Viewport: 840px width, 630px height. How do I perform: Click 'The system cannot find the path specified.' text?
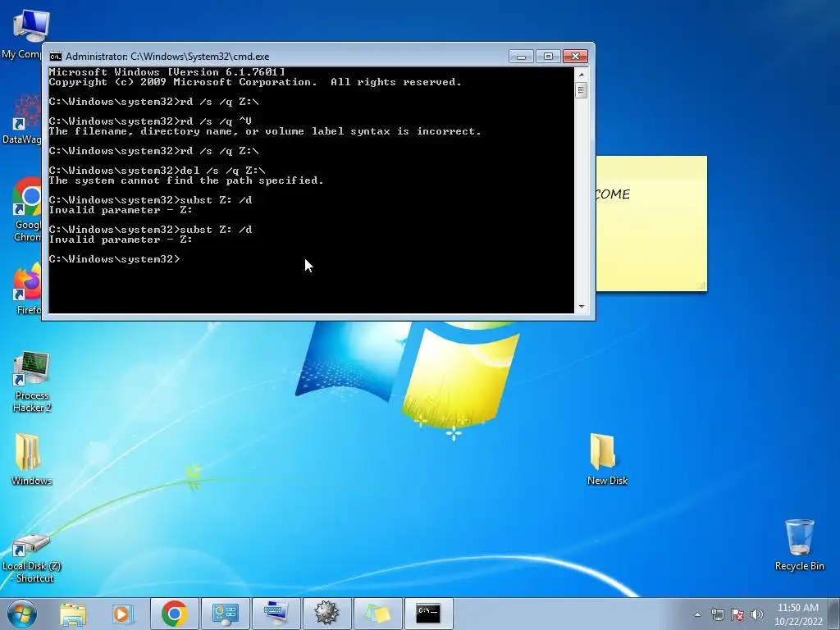186,180
